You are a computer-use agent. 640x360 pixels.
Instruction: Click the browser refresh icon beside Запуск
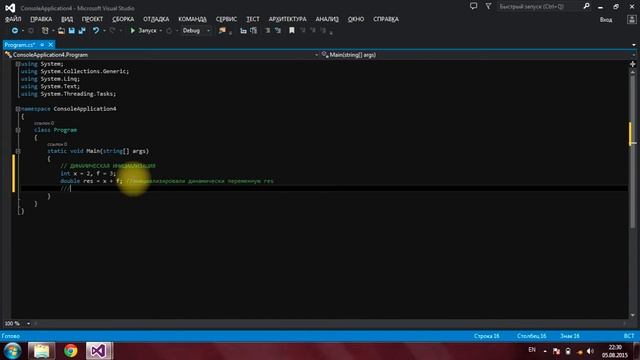point(169,31)
